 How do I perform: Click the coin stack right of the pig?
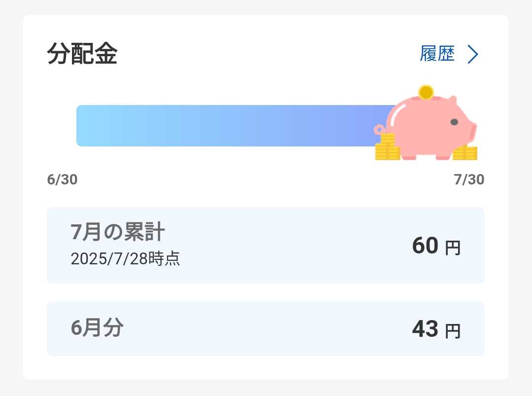point(465,153)
